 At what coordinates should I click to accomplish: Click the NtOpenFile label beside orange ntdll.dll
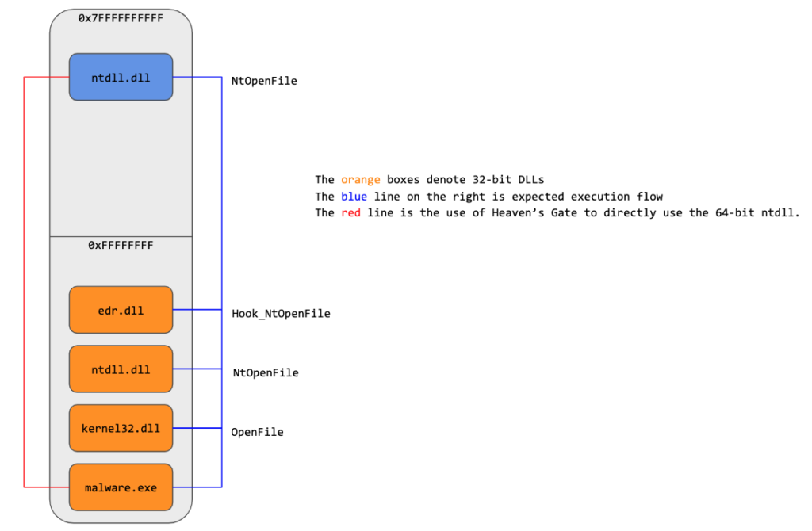266,372
